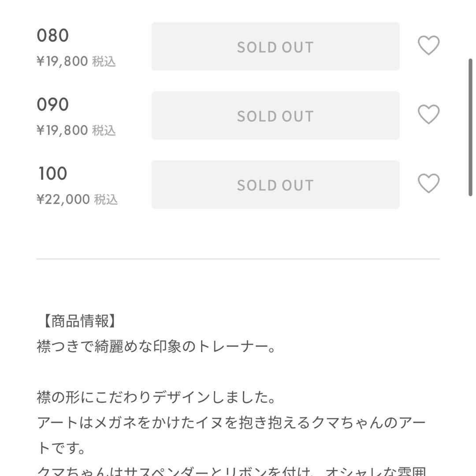Tap the ¥19,800 price under size 090
Screen dimensions: 476x476
pyautogui.click(x=62, y=130)
